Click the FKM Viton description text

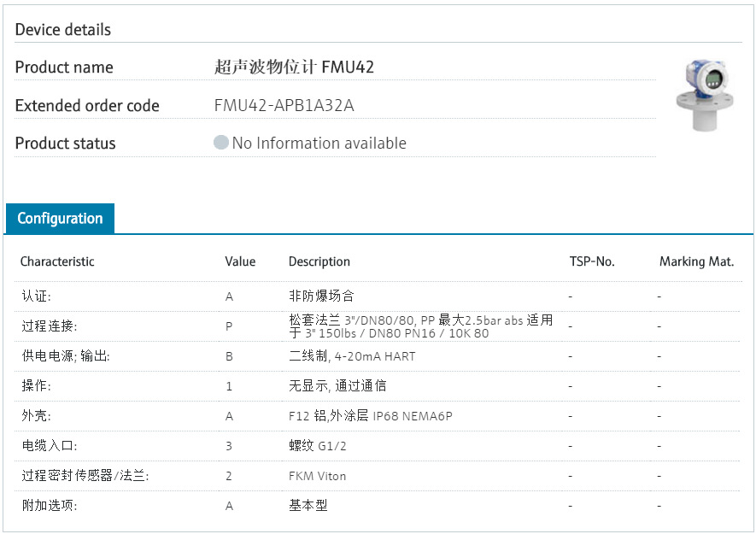(x=318, y=476)
